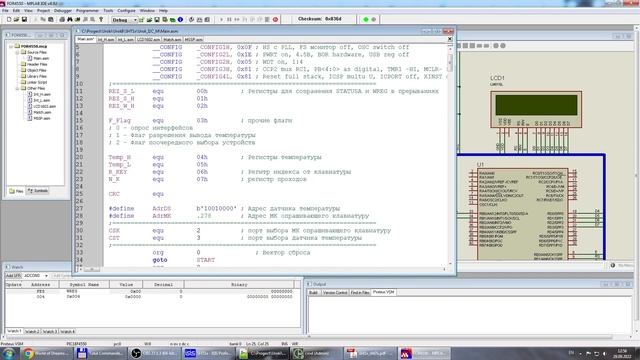Screen dimensions: 640x360
Task: Switch to Find in Files output tab
Action: (x=360, y=293)
